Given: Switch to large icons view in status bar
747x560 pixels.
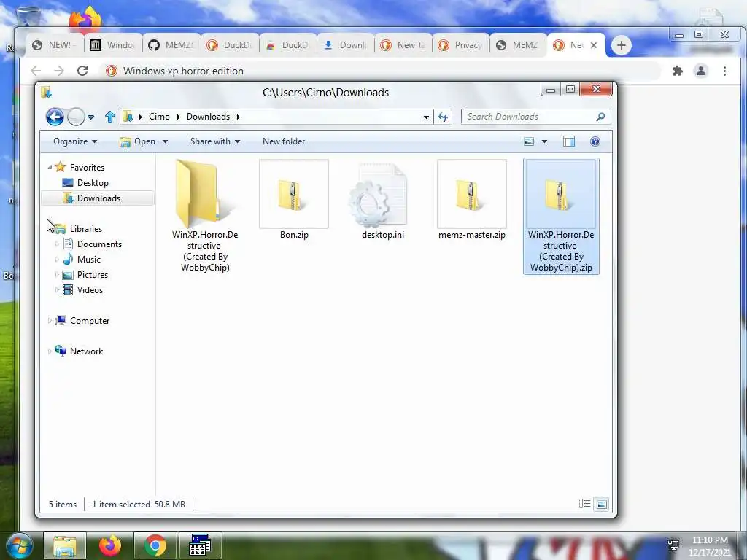Looking at the screenshot, I should (602, 504).
